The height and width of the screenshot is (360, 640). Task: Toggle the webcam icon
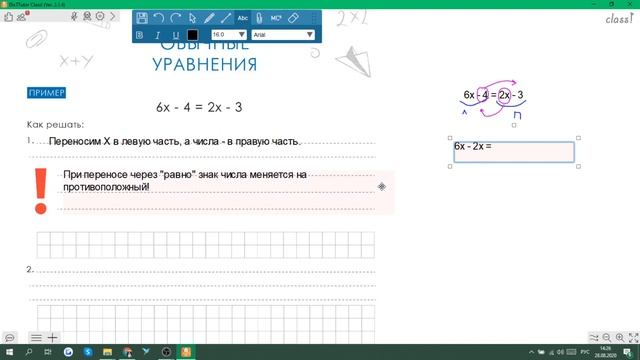(87, 16)
